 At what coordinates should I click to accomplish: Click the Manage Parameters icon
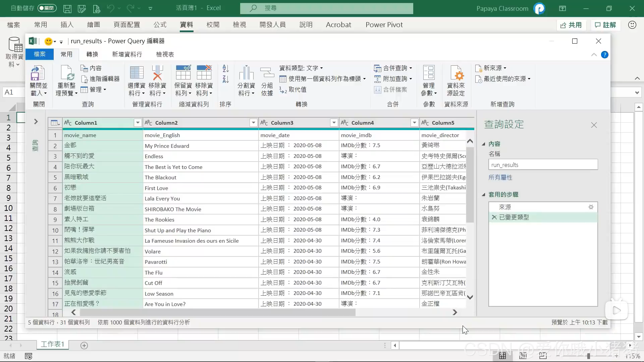coord(428,73)
